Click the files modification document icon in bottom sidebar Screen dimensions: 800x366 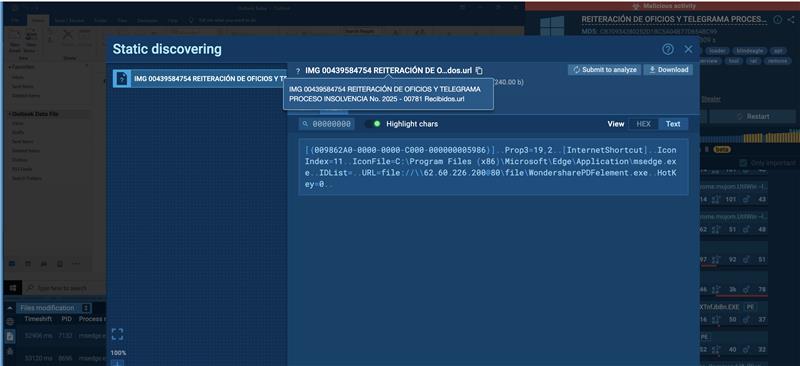point(10,336)
